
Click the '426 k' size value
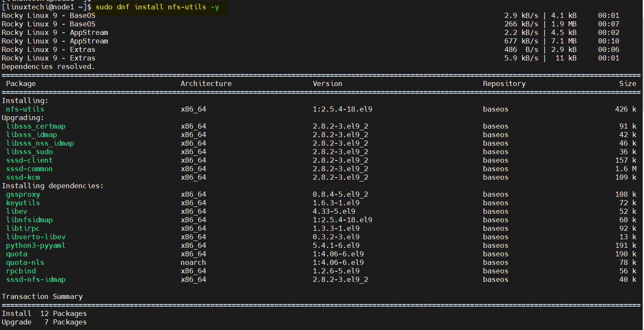(x=626, y=109)
